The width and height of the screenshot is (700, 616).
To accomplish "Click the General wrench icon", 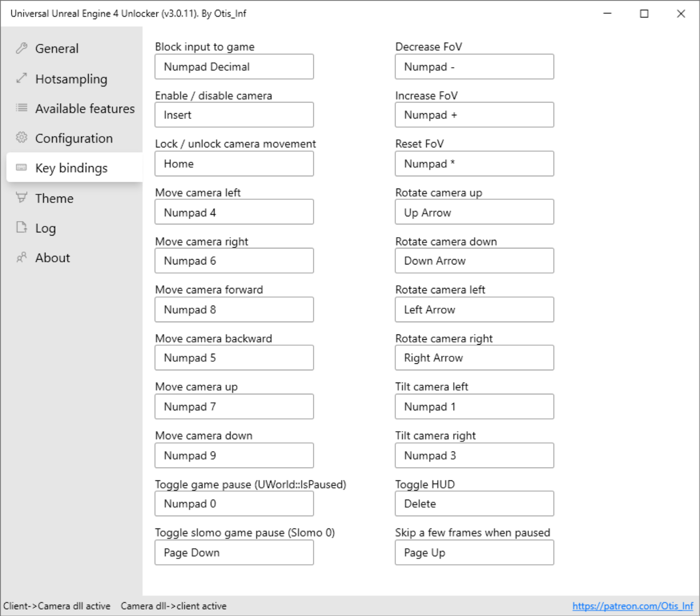I will coord(21,49).
